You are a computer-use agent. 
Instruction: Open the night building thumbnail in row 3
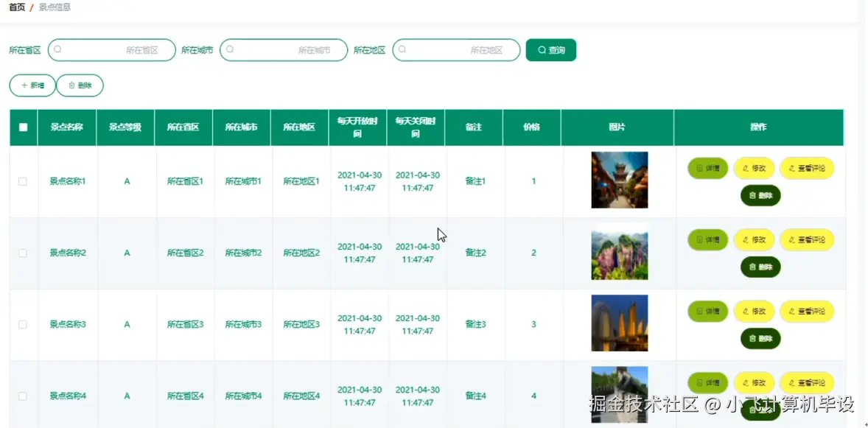(x=620, y=323)
